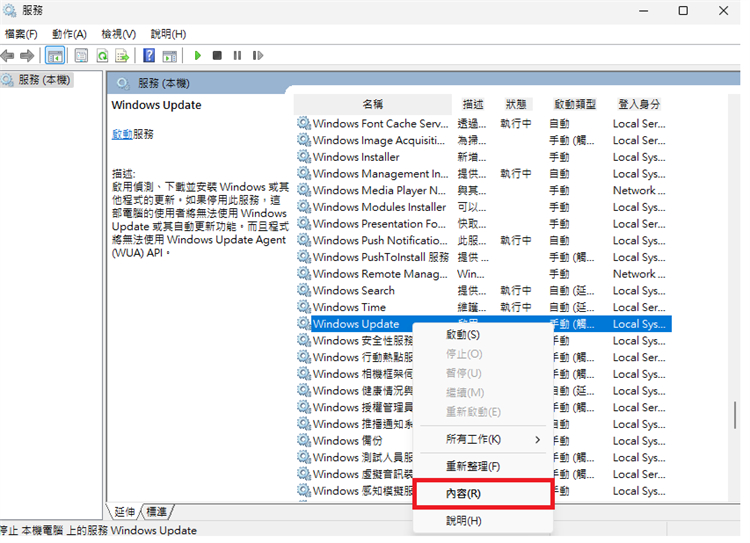Expand 所有工作(K) submenu arrow
The width and height of the screenshot is (750, 543).
538,440
